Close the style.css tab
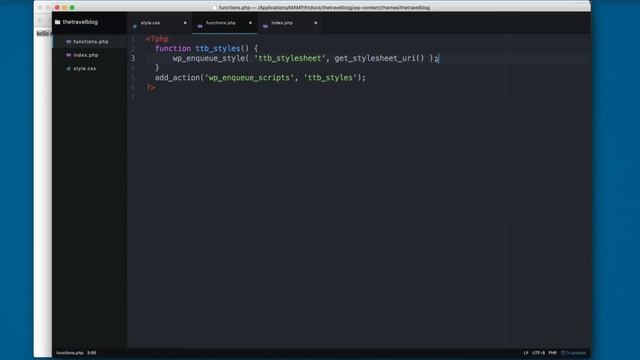The image size is (640, 360). pos(185,23)
